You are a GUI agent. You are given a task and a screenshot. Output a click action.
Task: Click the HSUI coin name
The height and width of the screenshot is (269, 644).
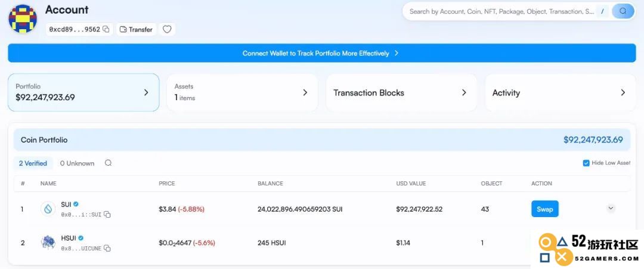(68, 238)
